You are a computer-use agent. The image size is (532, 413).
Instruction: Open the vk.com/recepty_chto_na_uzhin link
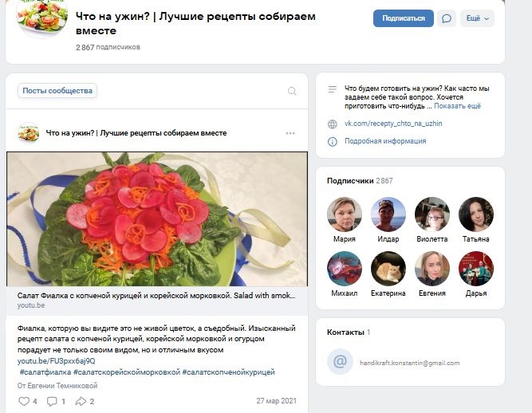(393, 124)
